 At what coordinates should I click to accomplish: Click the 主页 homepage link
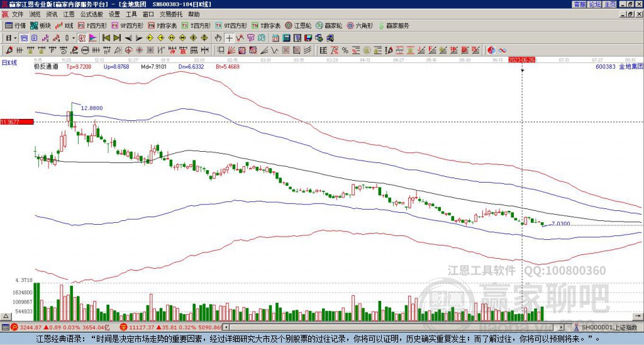[610, 4]
